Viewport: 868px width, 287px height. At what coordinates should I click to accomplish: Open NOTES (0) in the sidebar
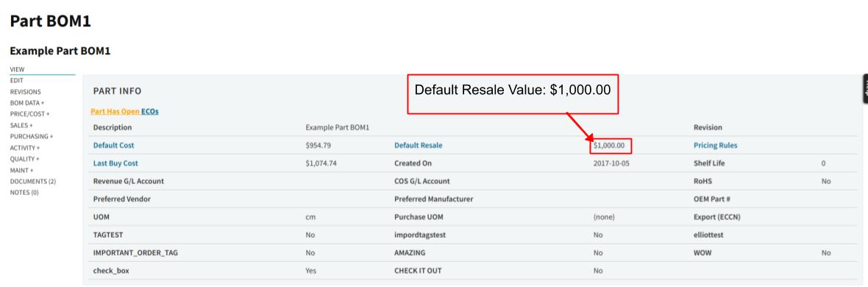[x=24, y=192]
